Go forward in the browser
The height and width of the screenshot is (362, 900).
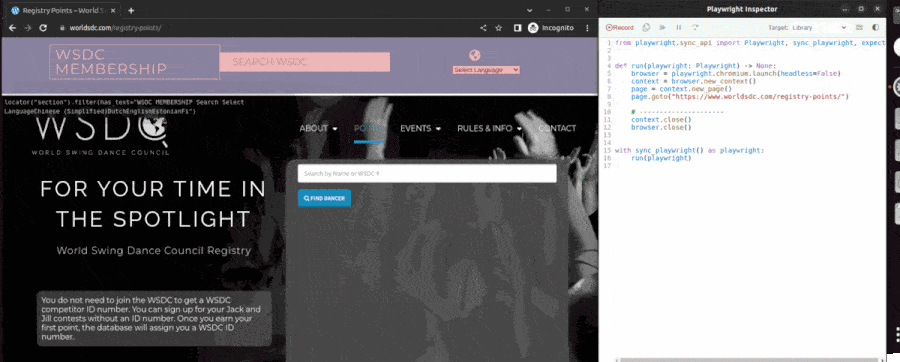28,28
